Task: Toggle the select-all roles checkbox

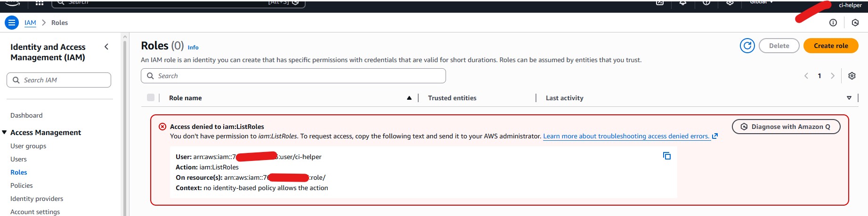Action: 151,97
